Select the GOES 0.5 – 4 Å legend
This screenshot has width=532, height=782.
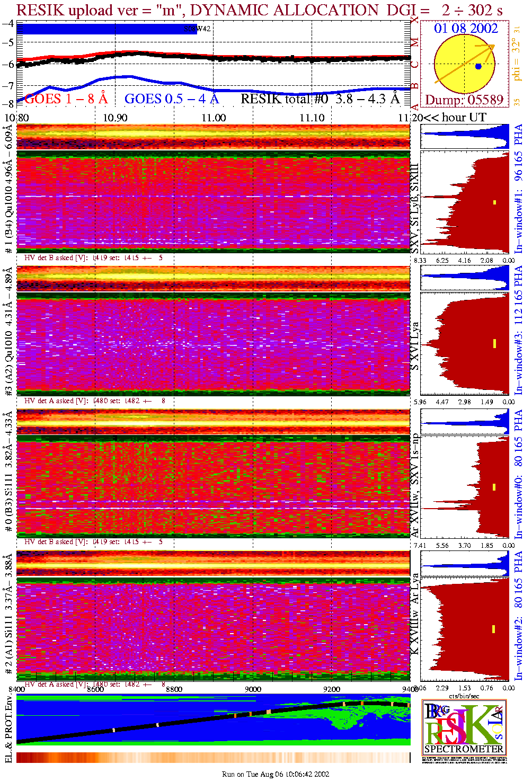click(x=171, y=99)
